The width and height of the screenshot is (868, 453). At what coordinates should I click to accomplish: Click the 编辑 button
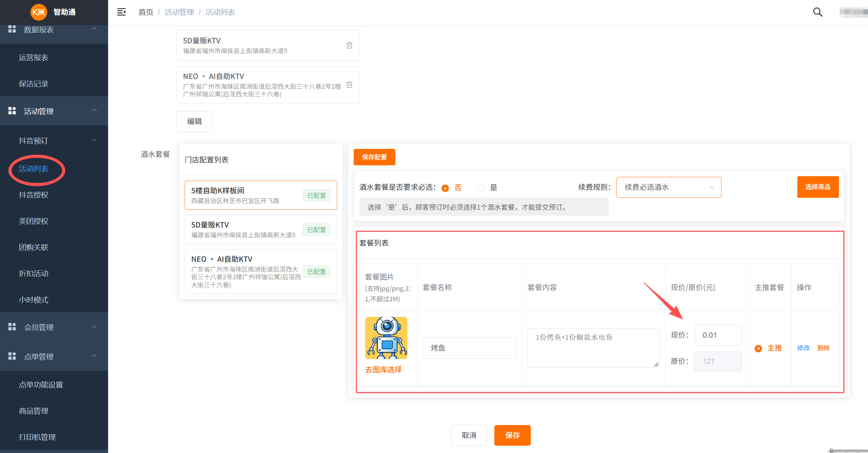pos(195,121)
